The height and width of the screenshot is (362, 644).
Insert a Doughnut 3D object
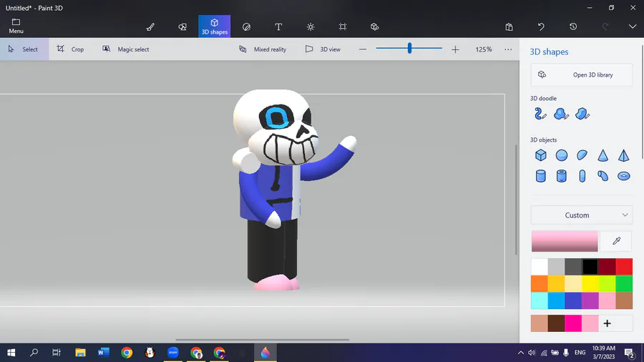pos(623,176)
